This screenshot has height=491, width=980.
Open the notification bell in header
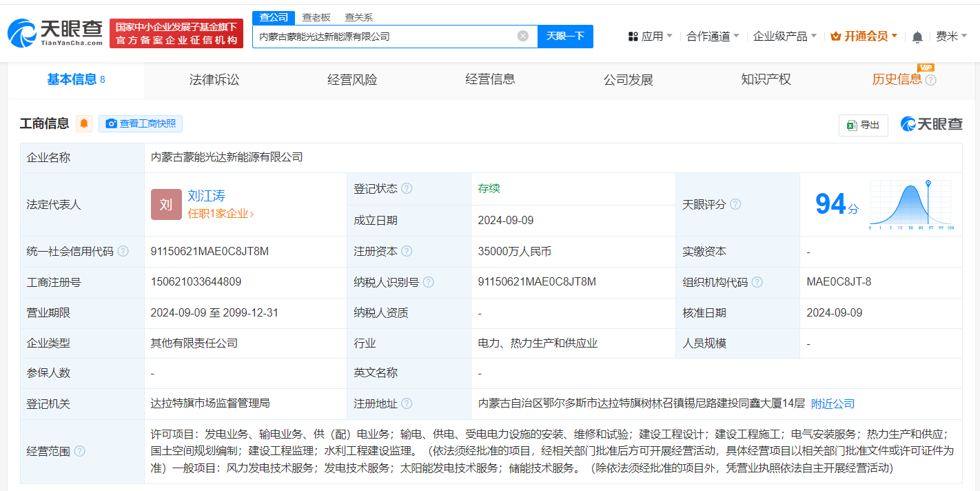pos(917,37)
